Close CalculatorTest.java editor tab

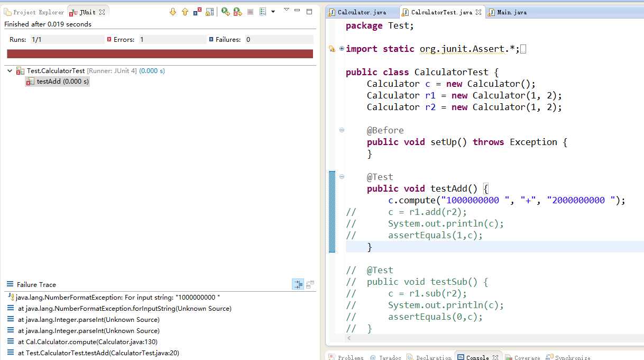click(x=479, y=12)
